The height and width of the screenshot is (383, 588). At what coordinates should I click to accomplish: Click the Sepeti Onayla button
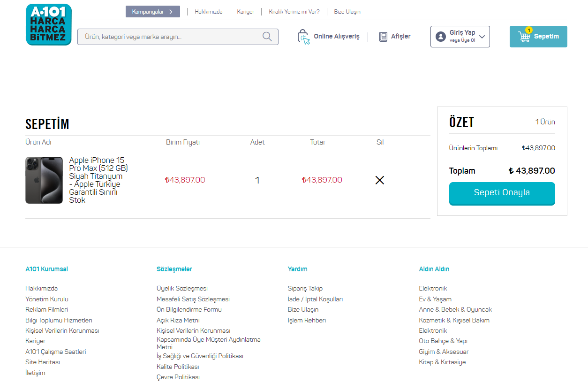(x=502, y=193)
